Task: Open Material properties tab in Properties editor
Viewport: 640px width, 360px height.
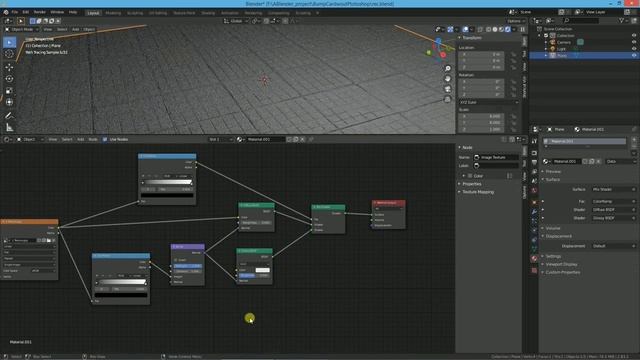Action: coord(534,258)
